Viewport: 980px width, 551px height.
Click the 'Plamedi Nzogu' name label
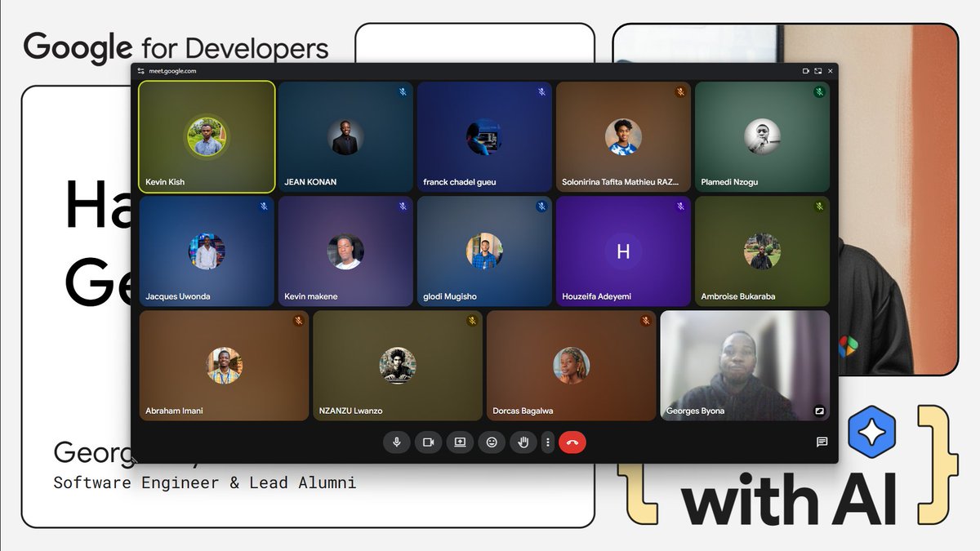click(x=729, y=182)
